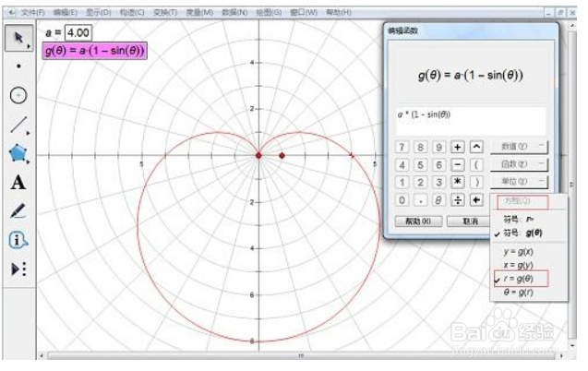
Task: Open the 窗口(W) Window menu
Action: click(x=304, y=12)
